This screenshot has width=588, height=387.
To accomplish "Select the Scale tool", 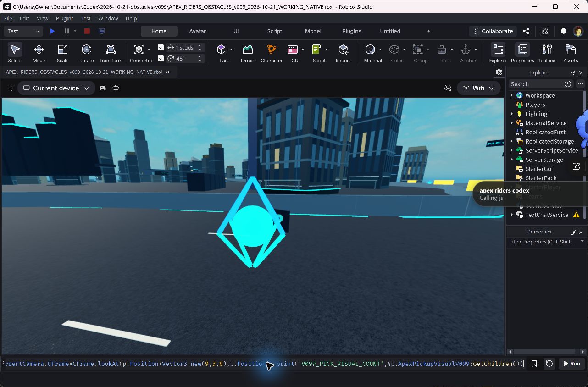I will (62, 53).
